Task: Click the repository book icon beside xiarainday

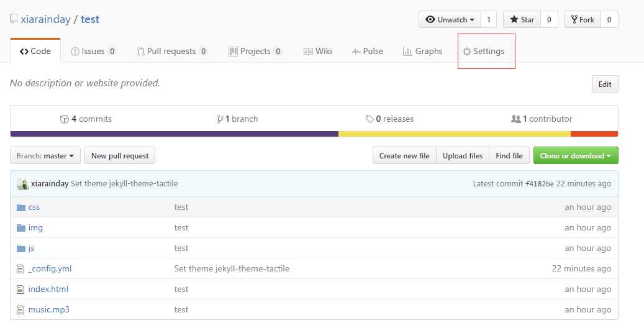Action: 14,19
